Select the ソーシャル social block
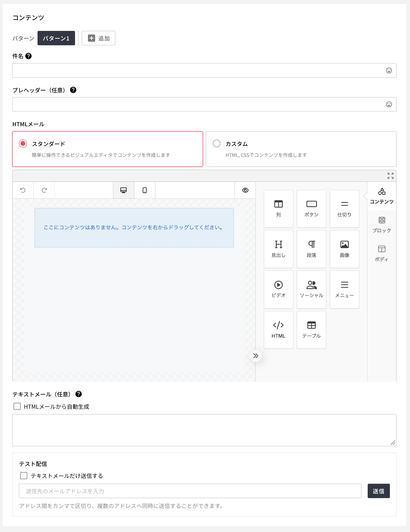The image size is (410, 532). [x=311, y=289]
